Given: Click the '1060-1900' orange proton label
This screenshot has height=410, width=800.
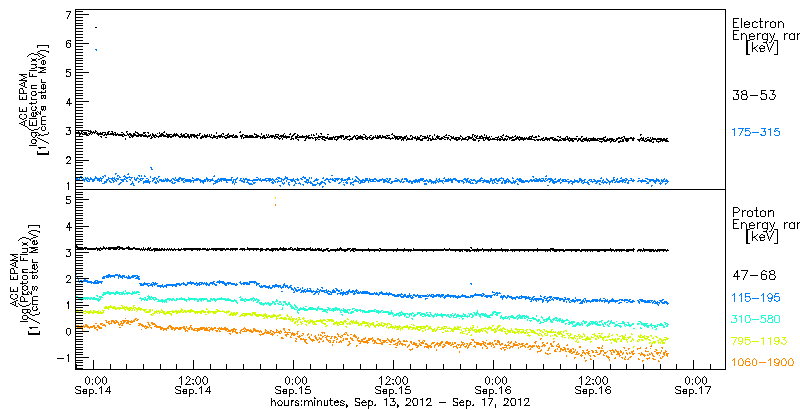Looking at the screenshot, I should (763, 362).
